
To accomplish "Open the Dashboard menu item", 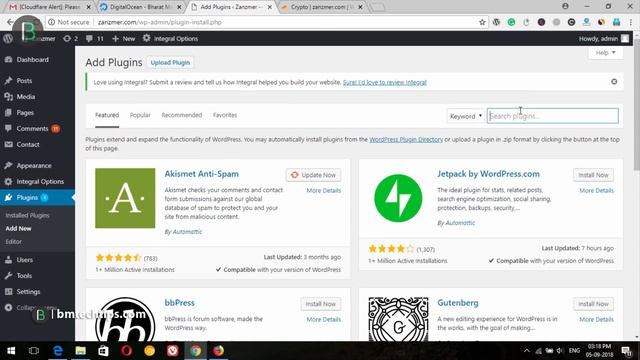I will (33, 60).
